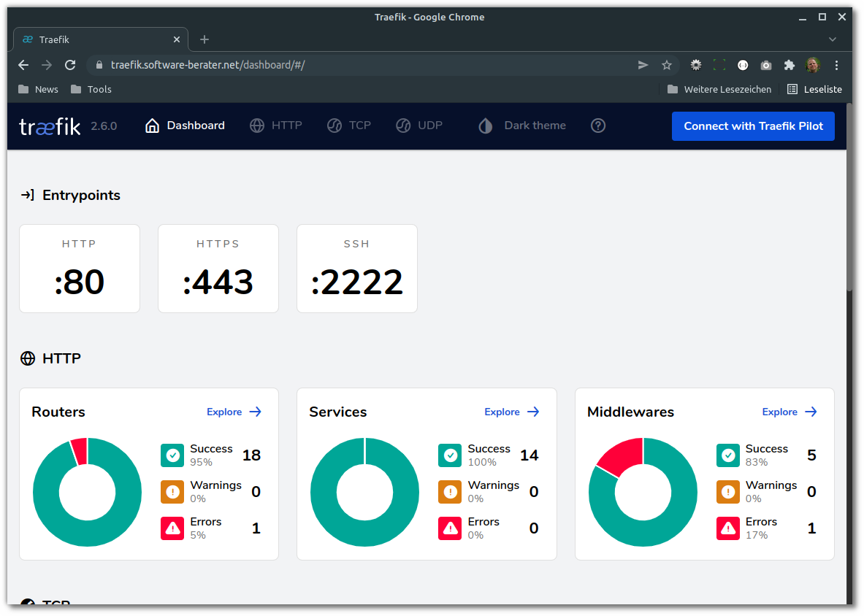Click the Routers error count 1
Image resolution: width=864 pixels, height=616 pixels.
(x=256, y=528)
